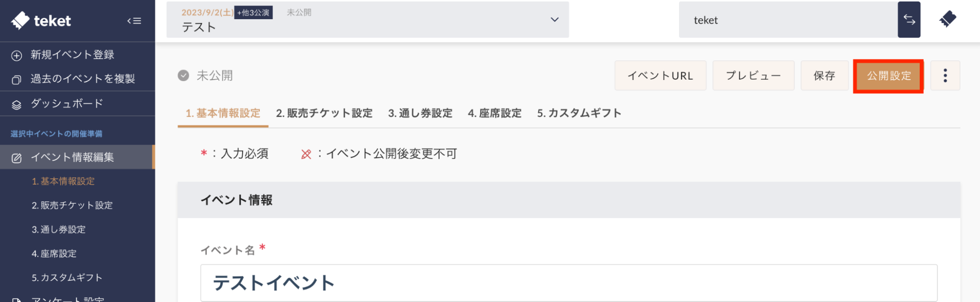Open the 4. 座席設定 tab
The width and height of the screenshot is (980, 302).
pos(495,113)
